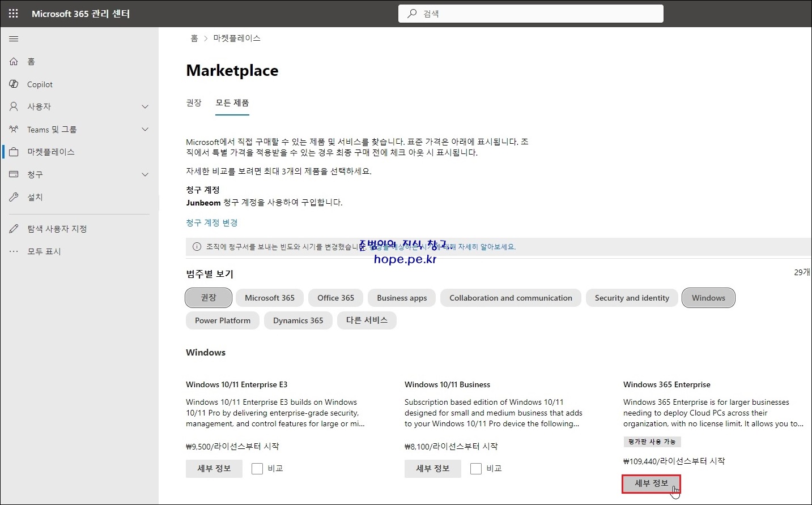812x505 pixels.
Task: Filter by 다른 서비스 category
Action: click(367, 320)
